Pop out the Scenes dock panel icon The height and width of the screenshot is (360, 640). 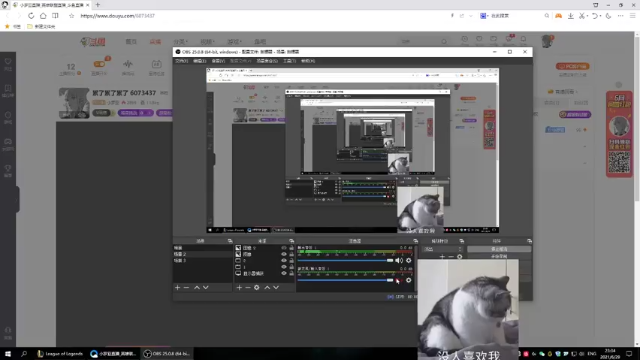coord(230,241)
